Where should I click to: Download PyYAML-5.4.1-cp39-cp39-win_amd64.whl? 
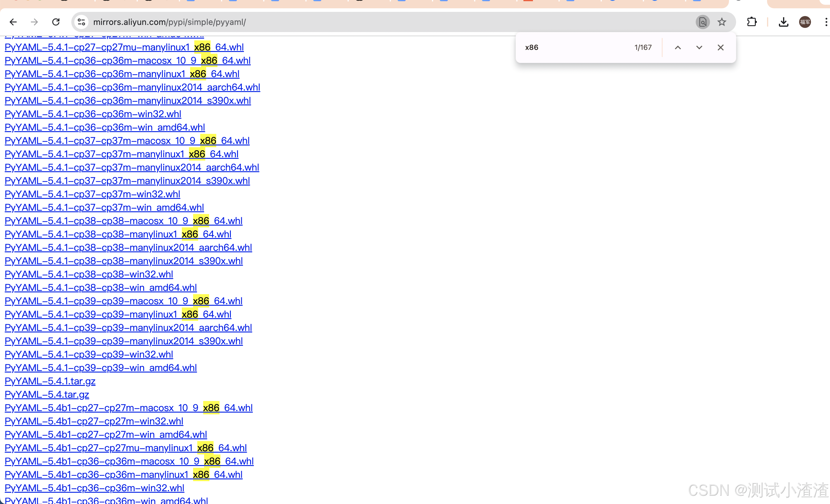100,368
